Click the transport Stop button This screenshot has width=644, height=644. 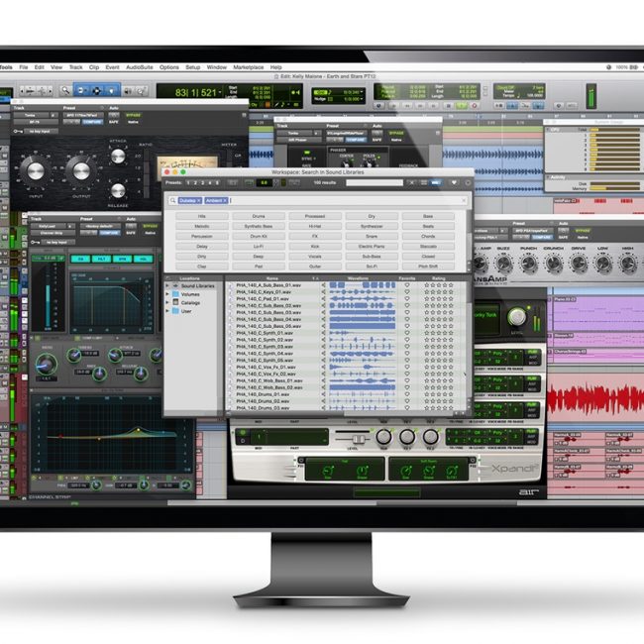[449, 106]
